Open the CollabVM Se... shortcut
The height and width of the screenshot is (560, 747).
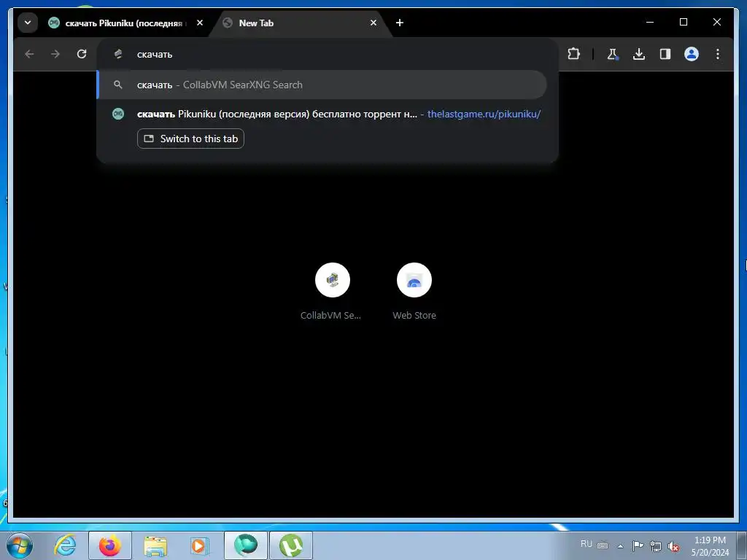(x=332, y=292)
